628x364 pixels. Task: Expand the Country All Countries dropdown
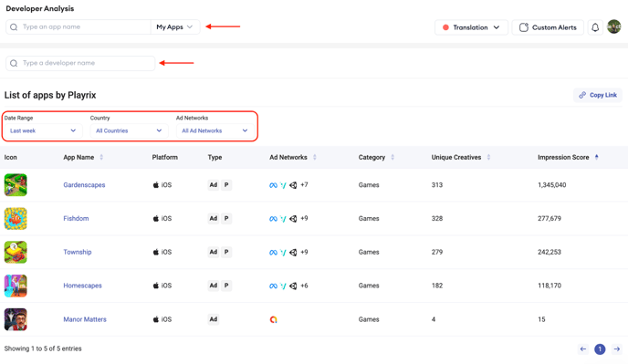[x=129, y=131]
